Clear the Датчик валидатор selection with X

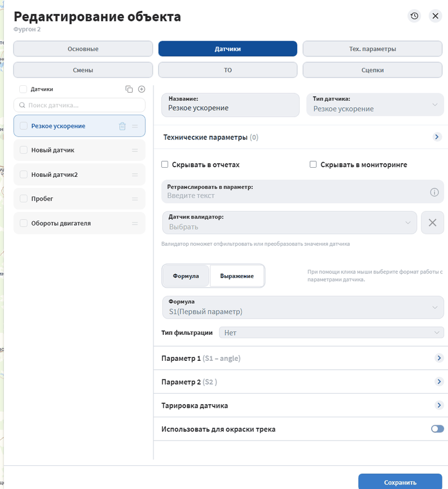click(x=432, y=222)
